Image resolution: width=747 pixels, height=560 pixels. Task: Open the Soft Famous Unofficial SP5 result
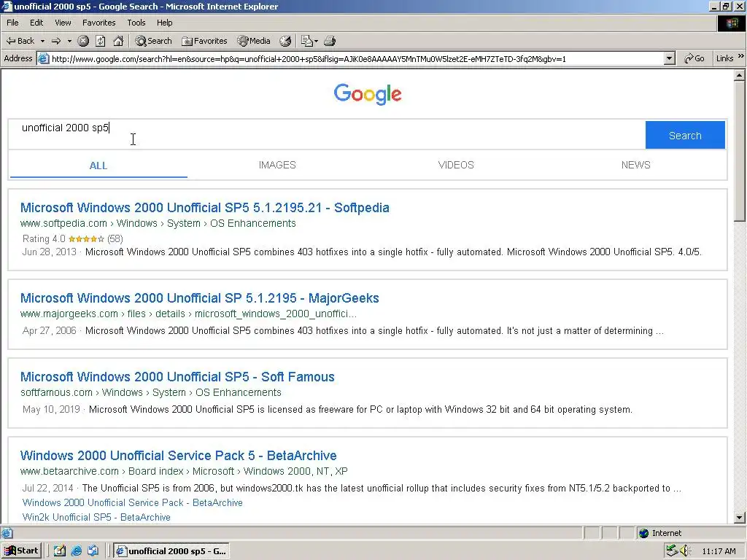pyautogui.click(x=177, y=377)
